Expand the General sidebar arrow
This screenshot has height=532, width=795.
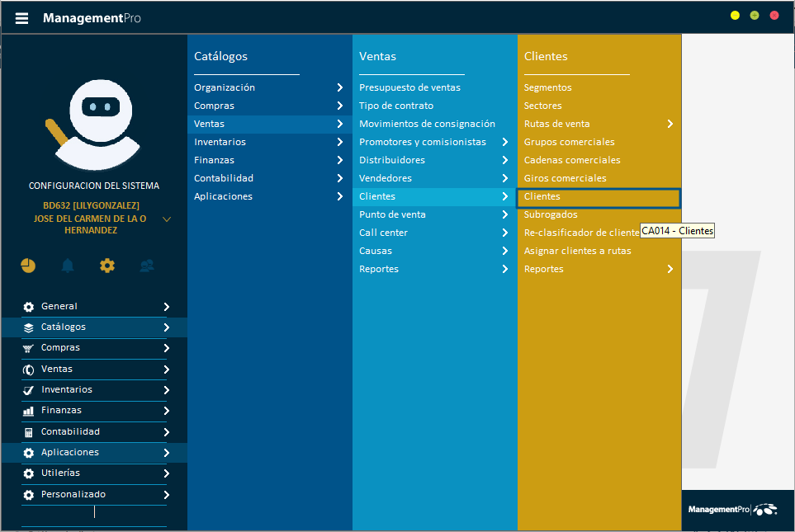[x=166, y=307]
